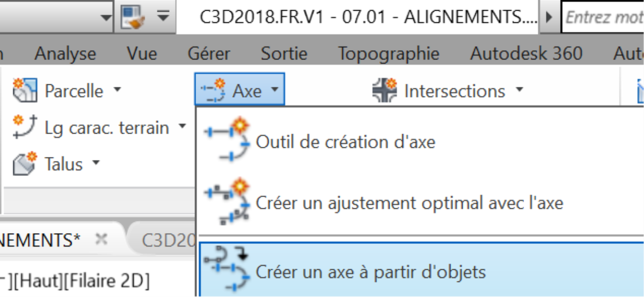644x297 pixels.
Task: Open the Topographie ribbon tab
Action: (389, 53)
